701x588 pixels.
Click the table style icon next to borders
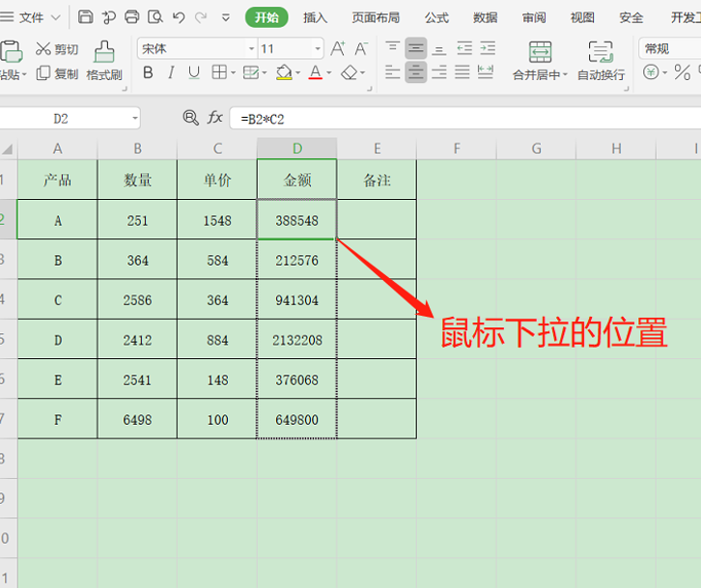tap(251, 72)
